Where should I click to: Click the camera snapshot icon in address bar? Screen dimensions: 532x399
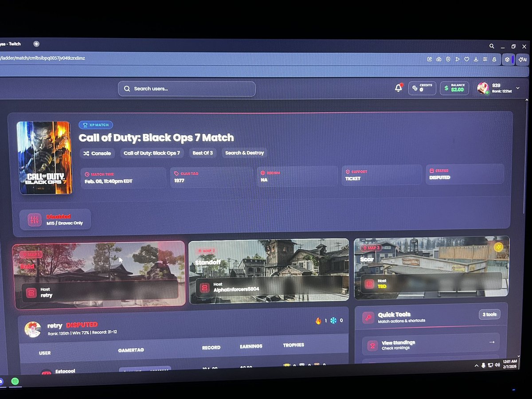click(x=438, y=59)
